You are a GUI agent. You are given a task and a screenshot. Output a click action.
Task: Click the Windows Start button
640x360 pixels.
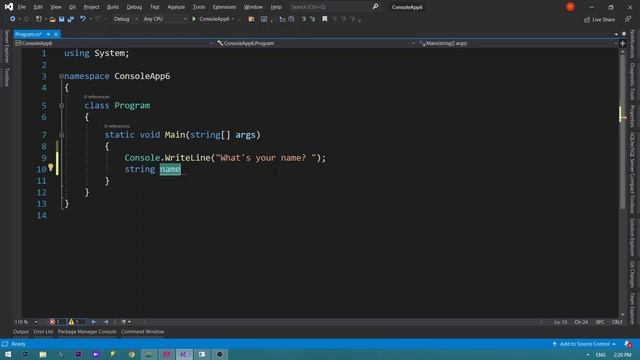[8, 354]
